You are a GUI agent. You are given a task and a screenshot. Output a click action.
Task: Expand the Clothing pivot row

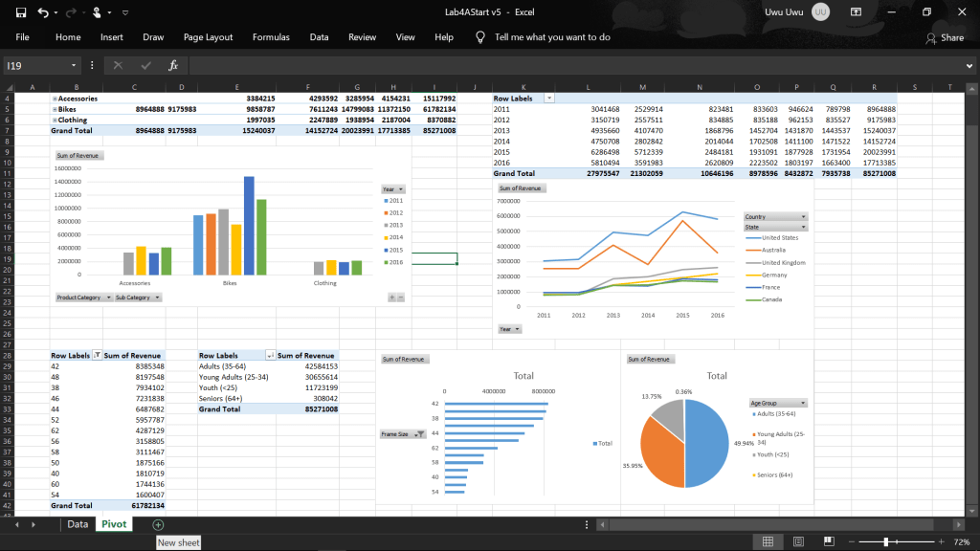pos(54,120)
